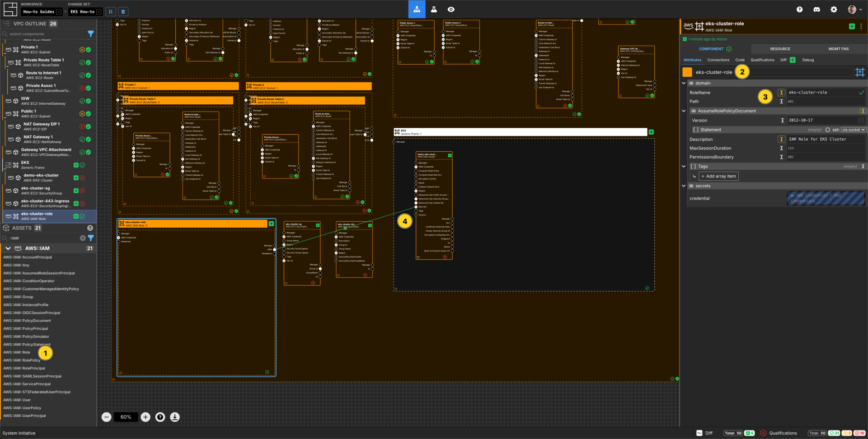Select the Statement set radio button
This screenshot has width=868, height=439.
[828, 130]
